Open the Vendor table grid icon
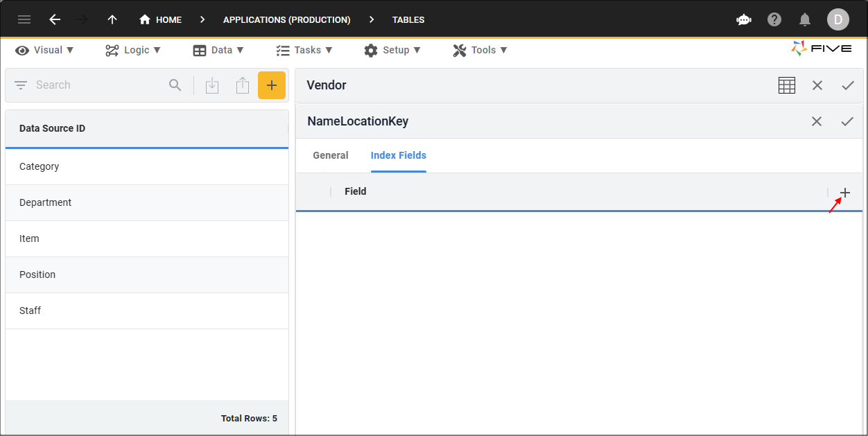 click(x=786, y=85)
